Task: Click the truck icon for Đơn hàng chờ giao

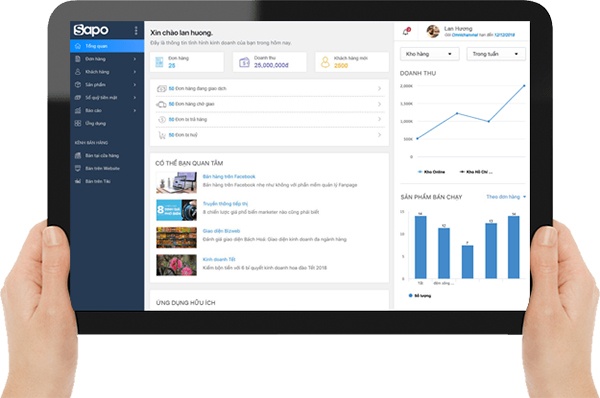Action: click(x=161, y=104)
